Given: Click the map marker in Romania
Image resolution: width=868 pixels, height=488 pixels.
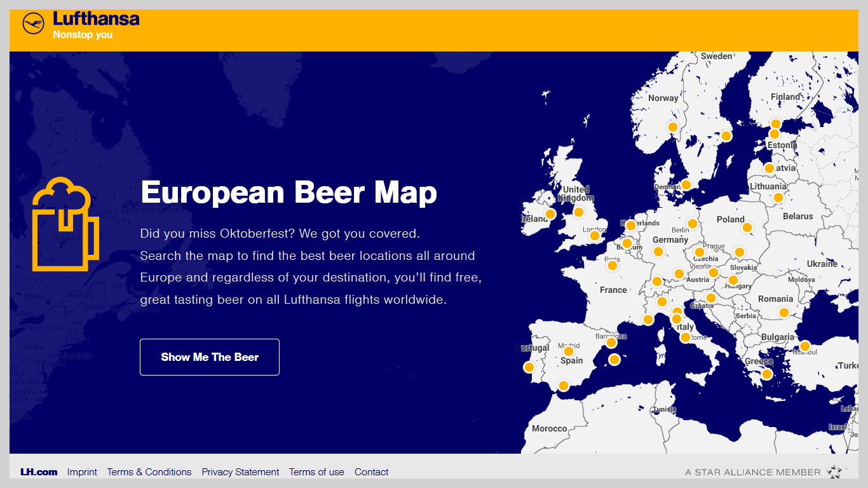Looking at the screenshot, I should tap(783, 313).
